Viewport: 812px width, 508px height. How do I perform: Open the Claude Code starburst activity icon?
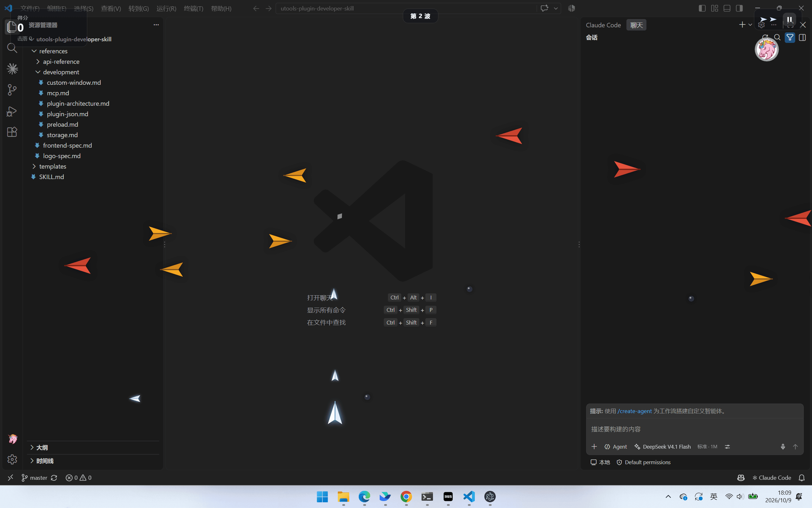(12, 69)
